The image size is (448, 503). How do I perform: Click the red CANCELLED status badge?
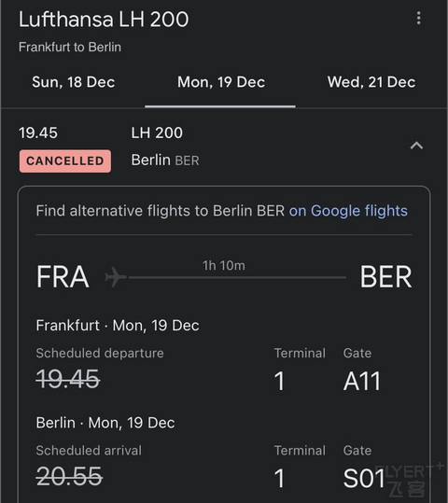coord(65,161)
